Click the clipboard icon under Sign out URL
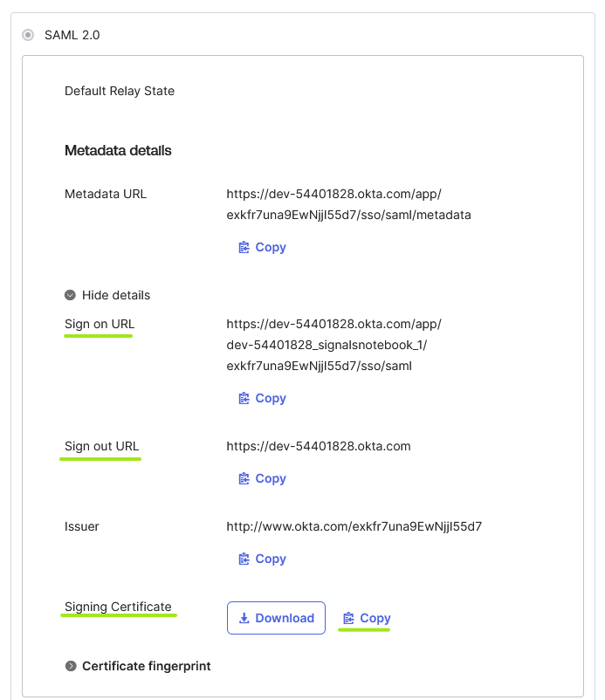 (244, 478)
